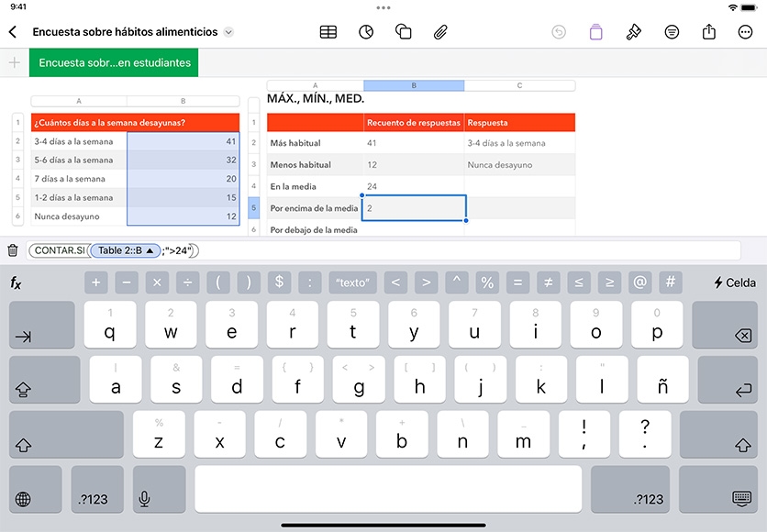Screen dimensions: 767x532
Task: Insert a table with the table icon
Action: click(328, 32)
